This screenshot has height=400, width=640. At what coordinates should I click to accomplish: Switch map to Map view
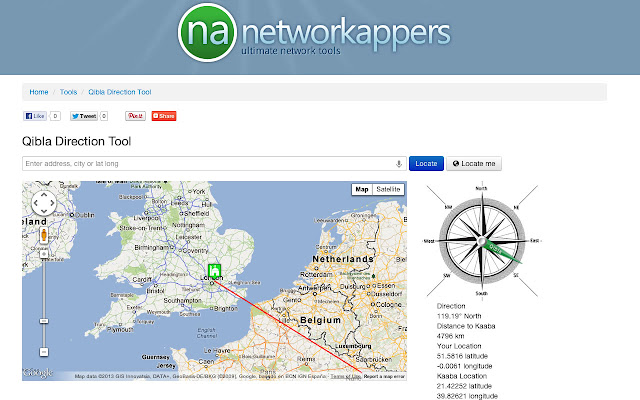tap(362, 189)
